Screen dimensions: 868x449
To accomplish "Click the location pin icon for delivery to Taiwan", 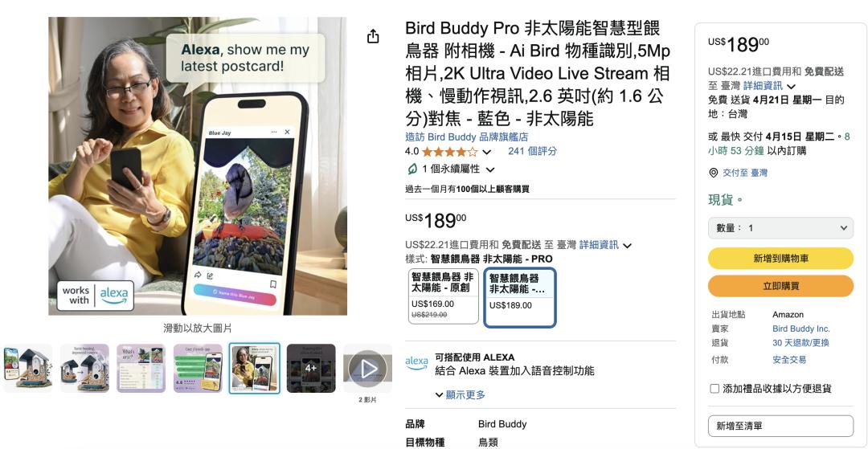I will (714, 173).
